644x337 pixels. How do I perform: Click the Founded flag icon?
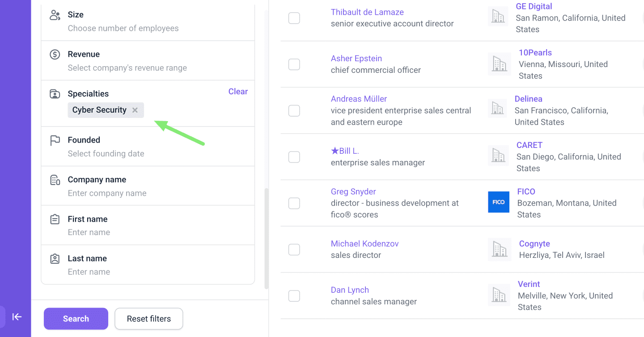pyautogui.click(x=55, y=140)
